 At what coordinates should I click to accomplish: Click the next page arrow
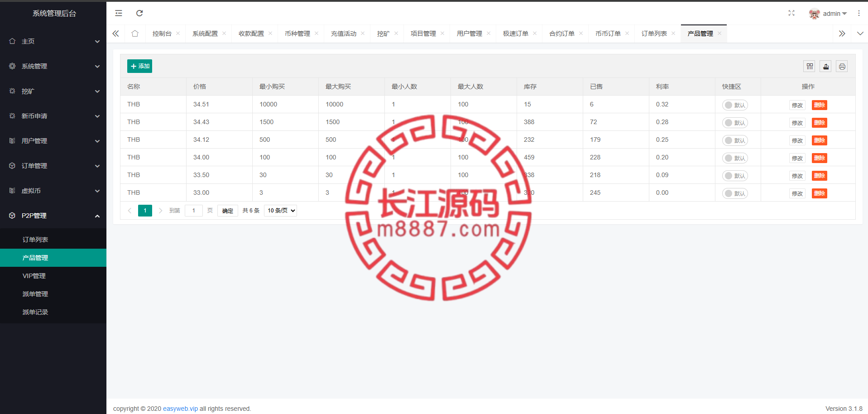tap(160, 211)
